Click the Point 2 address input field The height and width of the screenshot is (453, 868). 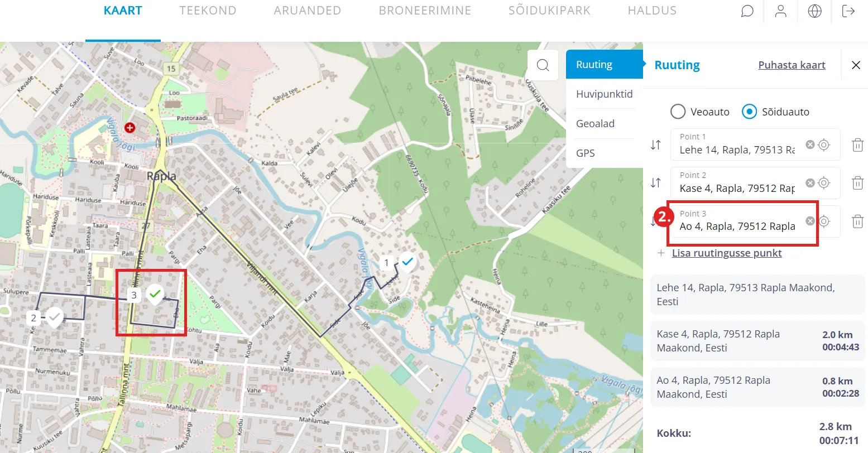(x=737, y=189)
